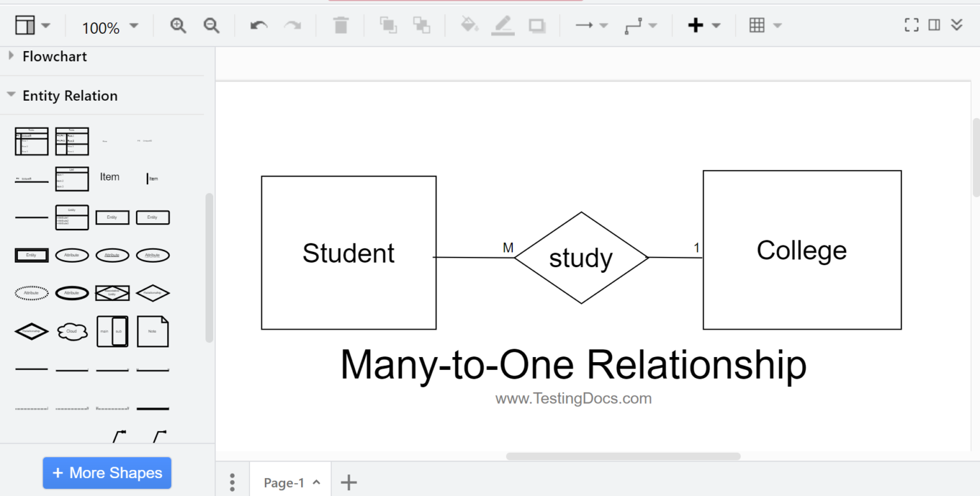Collapse the toolbar with the double chevron
This screenshot has height=496, width=980.
[x=957, y=24]
